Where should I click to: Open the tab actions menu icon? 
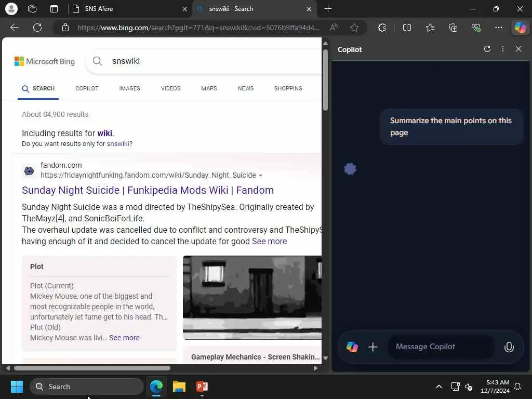pos(54,9)
